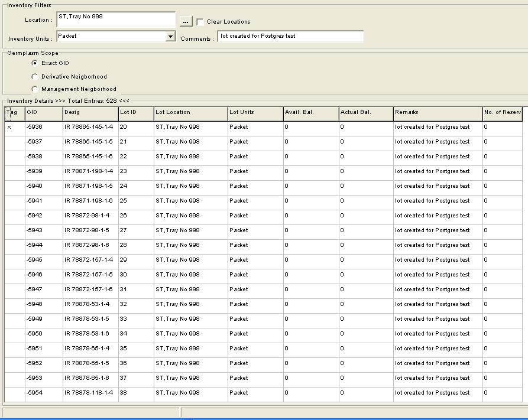
Task: Click the No. of Reserv column header
Action: [x=503, y=114]
